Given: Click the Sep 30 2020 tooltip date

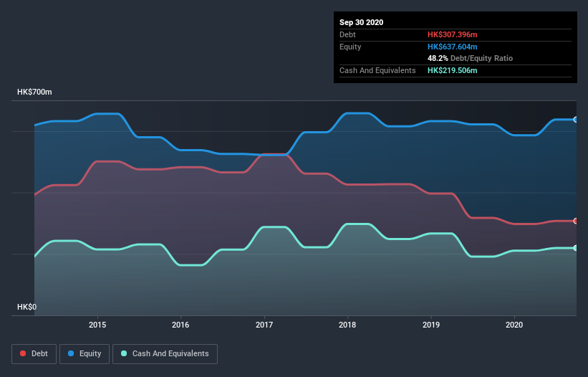Looking at the screenshot, I should tap(361, 22).
